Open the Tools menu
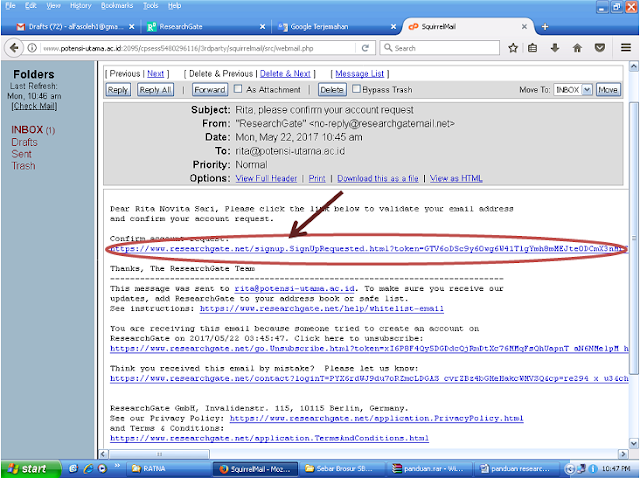Viewport: 640px width, 478px height. [x=151, y=6]
